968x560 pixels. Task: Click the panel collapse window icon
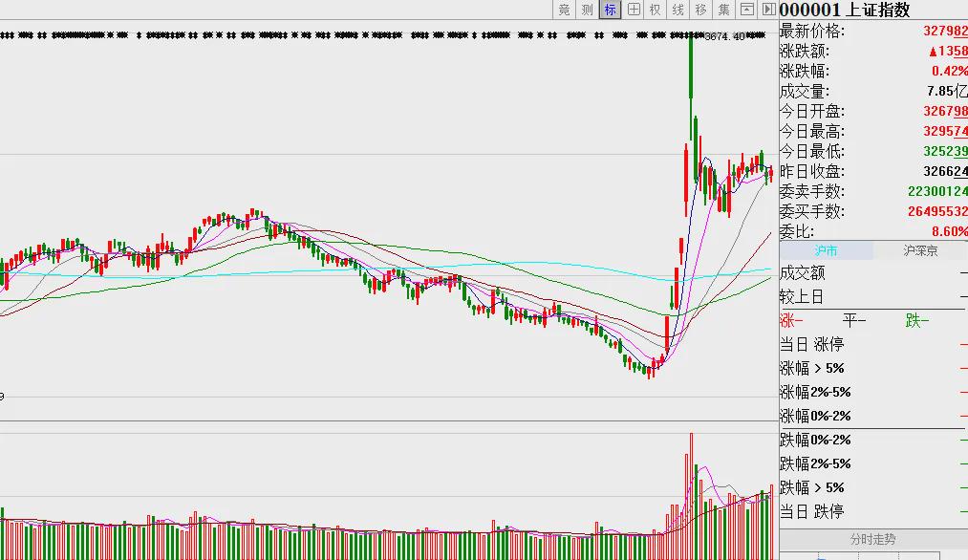[x=747, y=10]
